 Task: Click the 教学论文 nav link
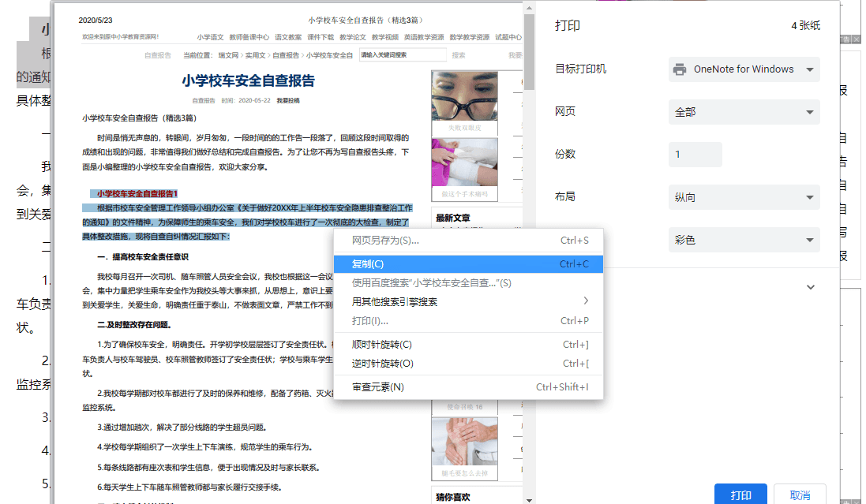[x=353, y=37]
